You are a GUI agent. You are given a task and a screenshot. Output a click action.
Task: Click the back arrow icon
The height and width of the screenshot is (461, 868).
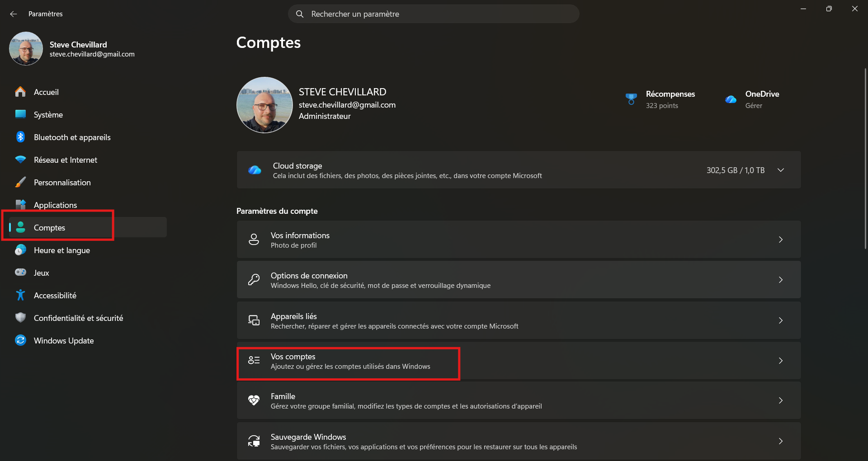click(x=14, y=14)
